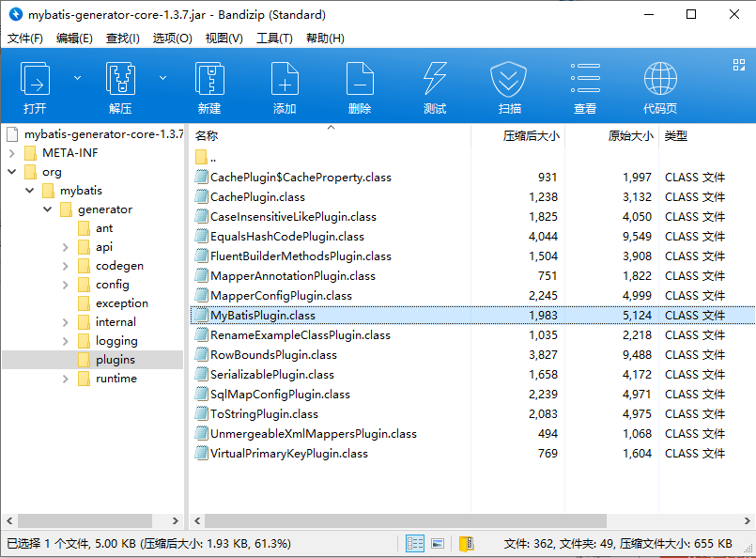This screenshot has height=558, width=756.
Task: Open the 编辑(E) menu
Action: (x=74, y=39)
